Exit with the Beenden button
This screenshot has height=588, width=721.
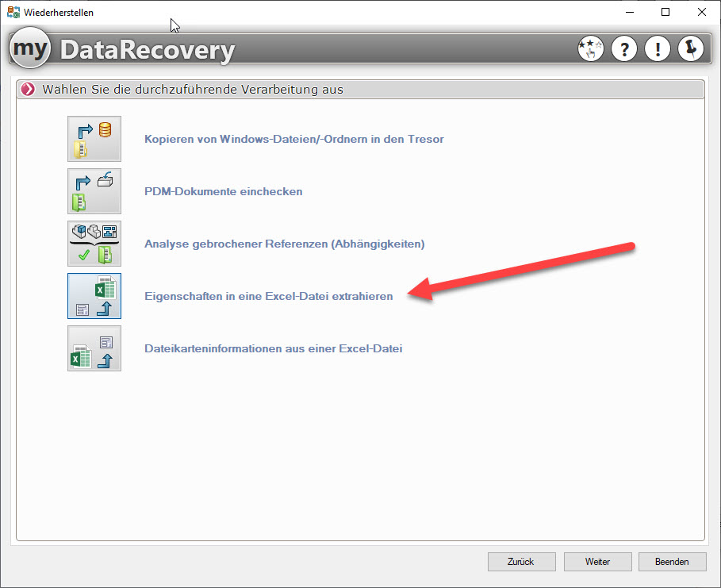(673, 562)
